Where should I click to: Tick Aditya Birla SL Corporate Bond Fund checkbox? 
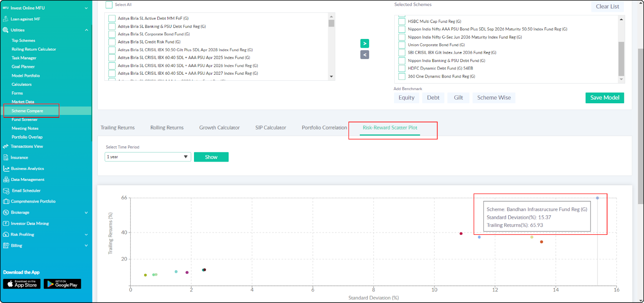(112, 34)
